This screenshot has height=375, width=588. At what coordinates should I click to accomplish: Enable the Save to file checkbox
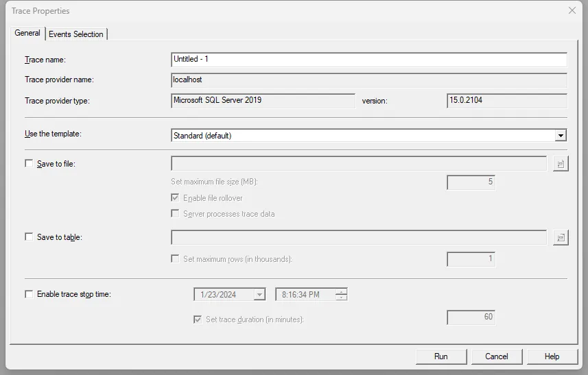[x=29, y=164]
